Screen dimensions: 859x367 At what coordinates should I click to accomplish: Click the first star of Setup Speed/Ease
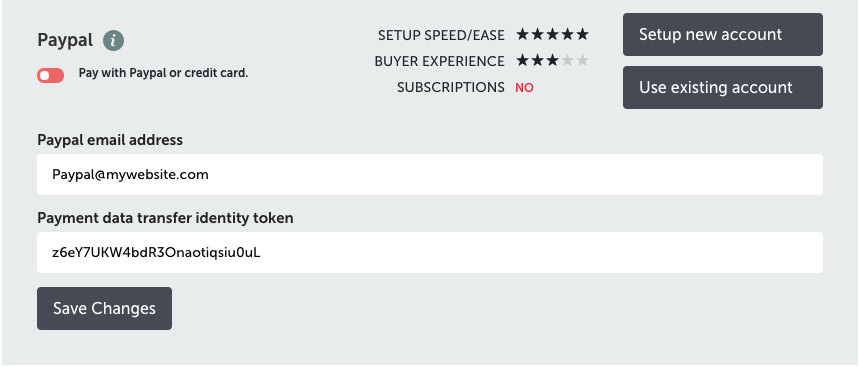[523, 35]
